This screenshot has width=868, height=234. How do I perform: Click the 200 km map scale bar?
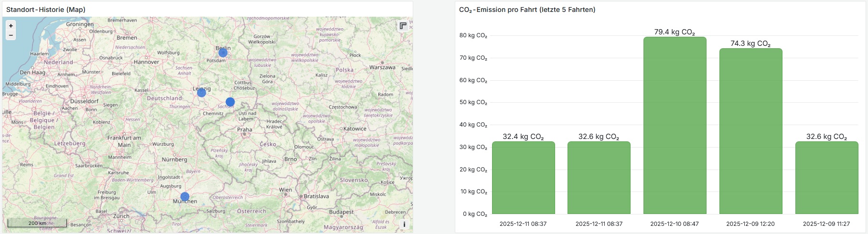[37, 223]
